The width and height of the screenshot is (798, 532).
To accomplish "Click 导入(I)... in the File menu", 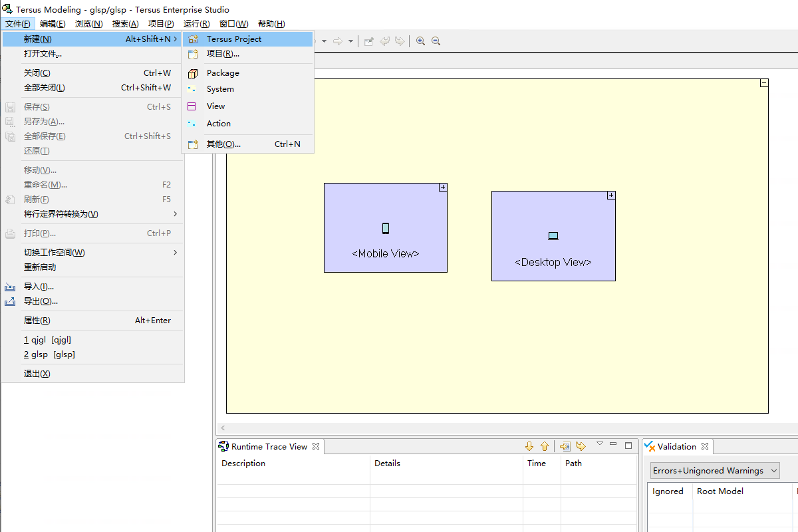I will point(92,287).
